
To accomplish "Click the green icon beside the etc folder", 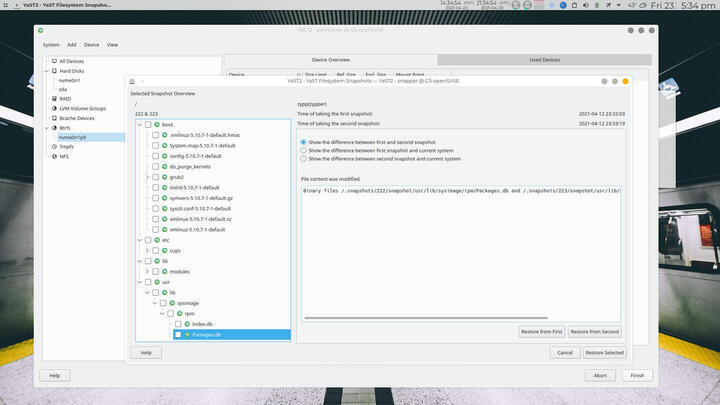I will coord(157,240).
